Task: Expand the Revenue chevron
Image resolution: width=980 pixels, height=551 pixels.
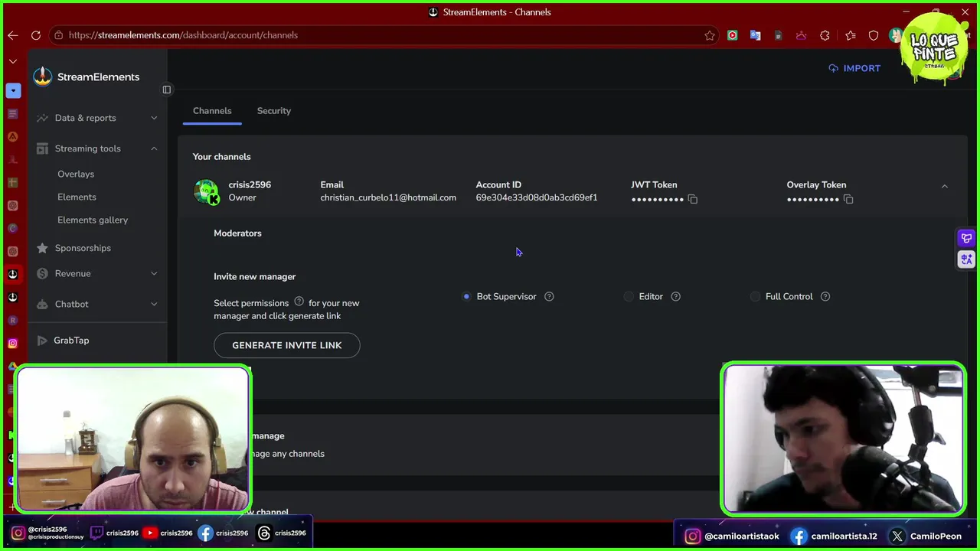Action: [154, 273]
